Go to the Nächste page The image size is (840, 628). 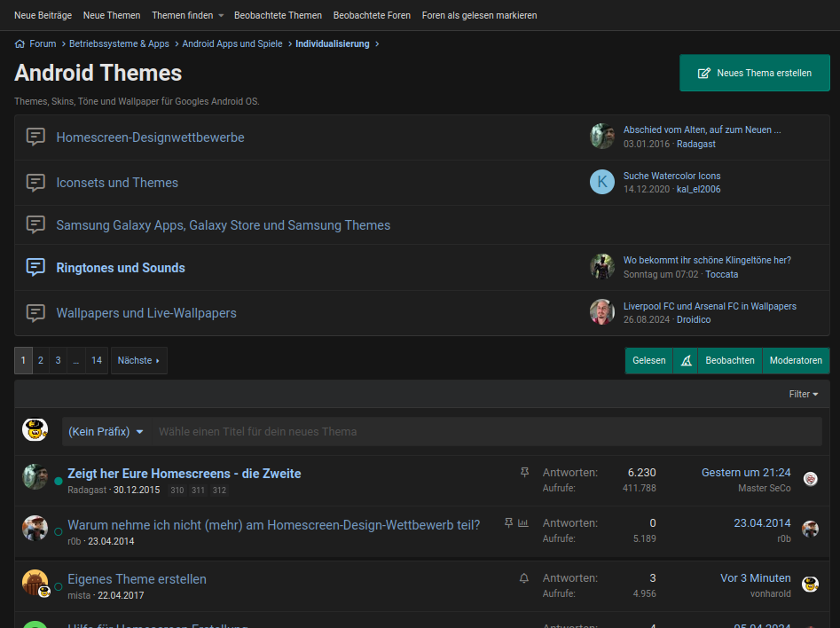click(x=138, y=361)
